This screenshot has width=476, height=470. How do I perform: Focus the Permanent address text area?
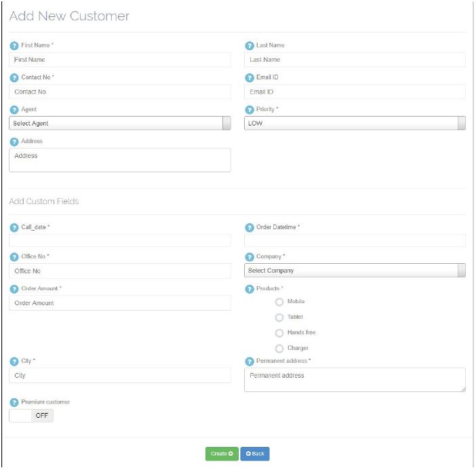coord(355,380)
